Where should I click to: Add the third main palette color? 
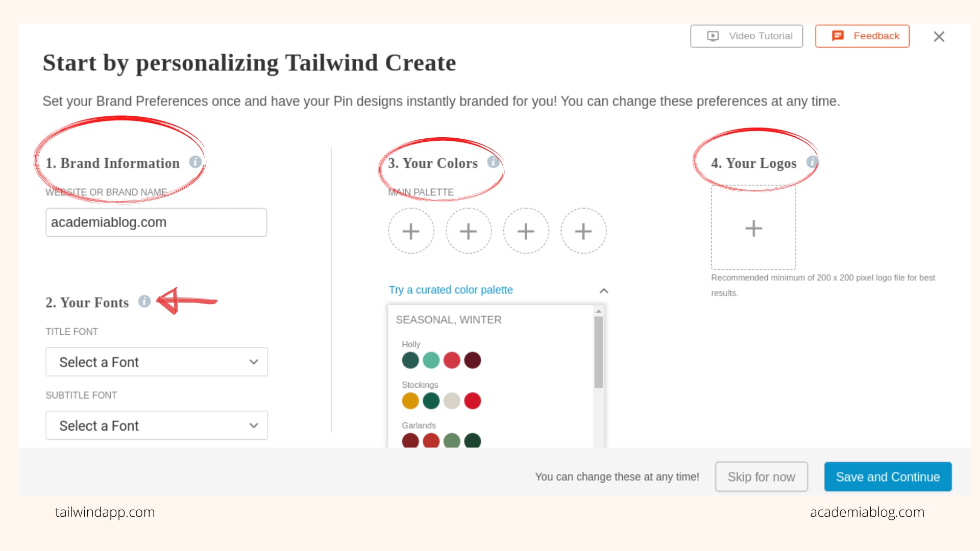tap(526, 231)
